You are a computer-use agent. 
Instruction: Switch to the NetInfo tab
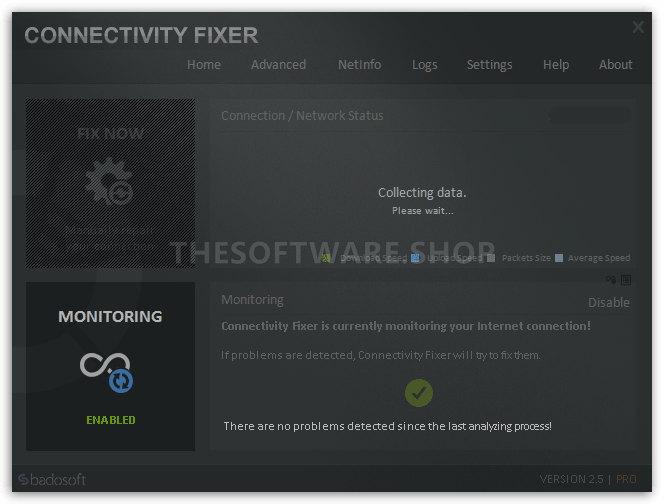359,64
